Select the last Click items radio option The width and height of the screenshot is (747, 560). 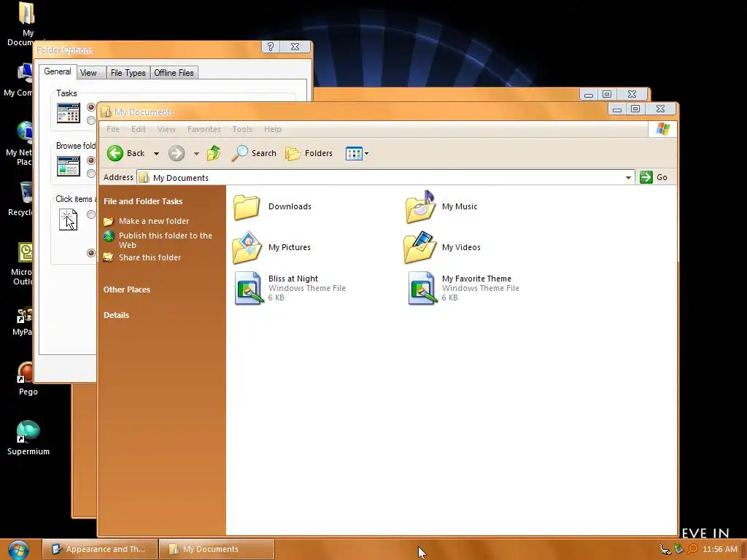(91, 253)
